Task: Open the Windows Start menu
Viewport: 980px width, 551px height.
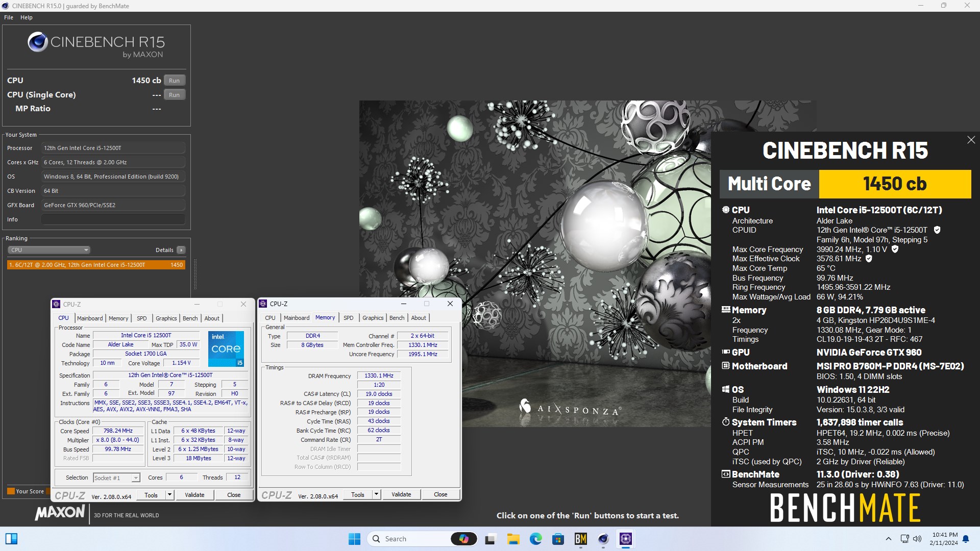Action: (354, 539)
